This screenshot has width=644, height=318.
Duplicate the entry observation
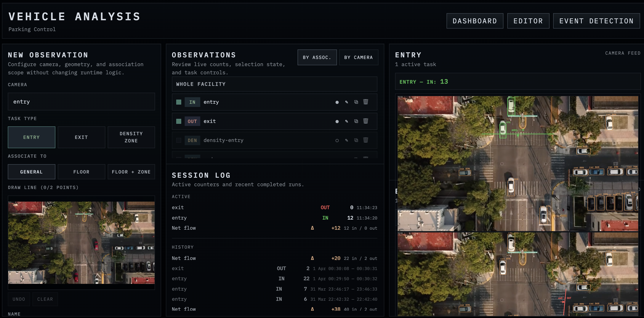(x=356, y=102)
